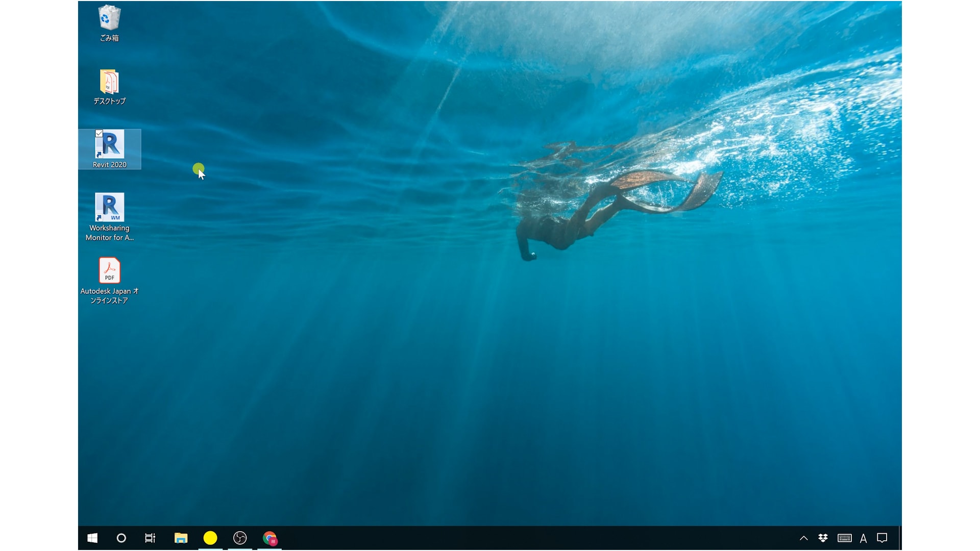Viewport: 980px width, 551px height.
Task: Toggle the IME input mode A indicator
Action: tap(863, 538)
